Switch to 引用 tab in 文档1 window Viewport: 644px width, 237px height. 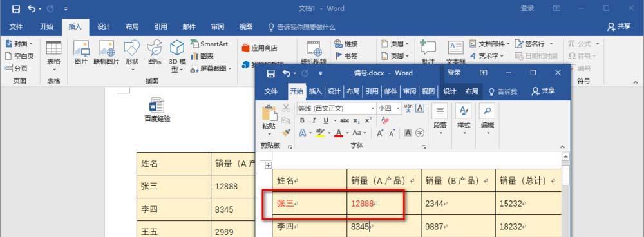click(160, 27)
